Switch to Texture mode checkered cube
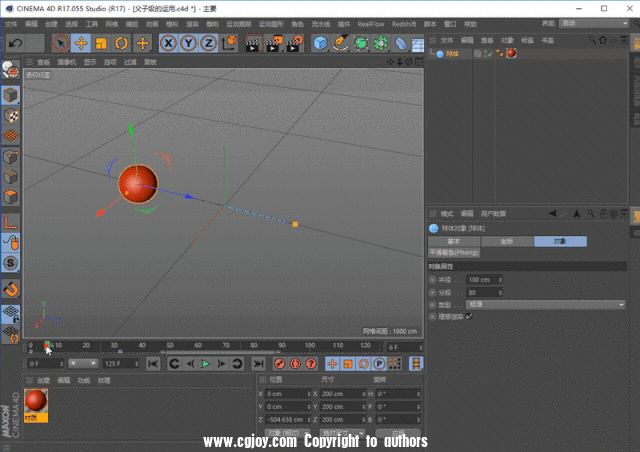Image resolution: width=640 pixels, height=452 pixels. tap(11, 116)
